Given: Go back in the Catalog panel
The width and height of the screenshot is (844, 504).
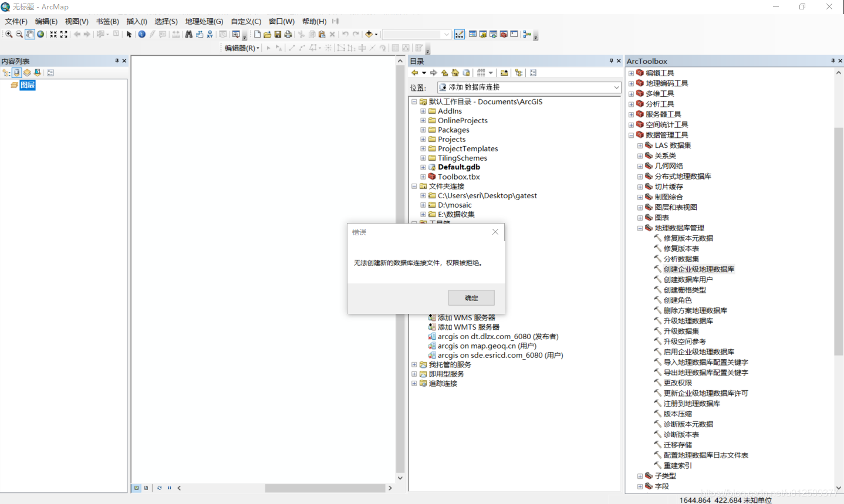Looking at the screenshot, I should point(415,73).
